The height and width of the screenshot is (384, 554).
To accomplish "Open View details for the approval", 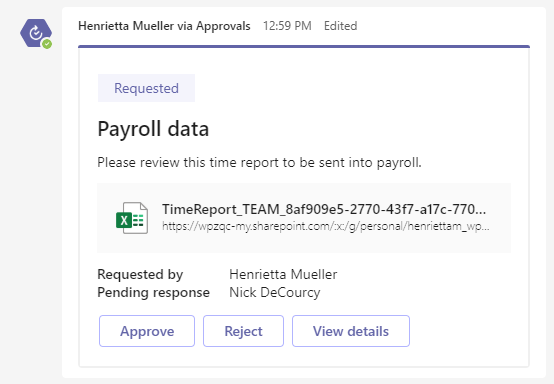I will (x=351, y=331).
